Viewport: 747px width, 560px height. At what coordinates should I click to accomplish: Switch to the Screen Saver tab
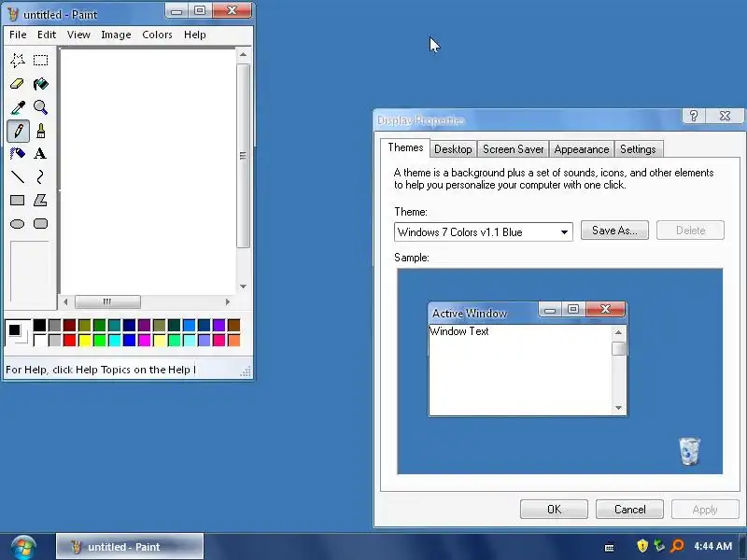(x=513, y=149)
